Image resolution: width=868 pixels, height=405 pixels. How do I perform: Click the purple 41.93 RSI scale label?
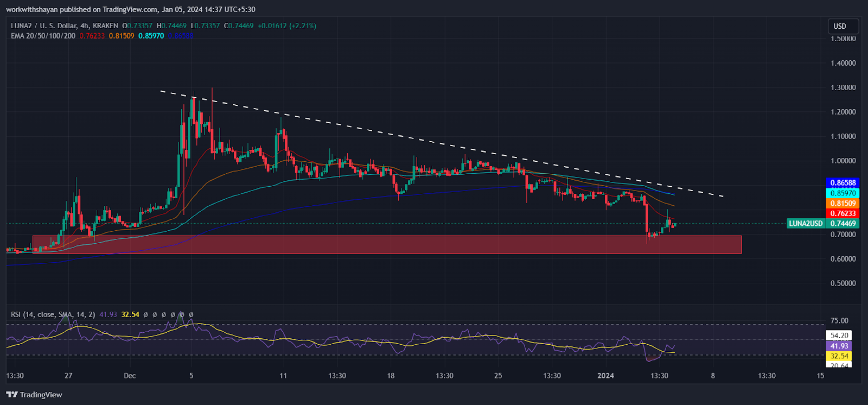[839, 346]
